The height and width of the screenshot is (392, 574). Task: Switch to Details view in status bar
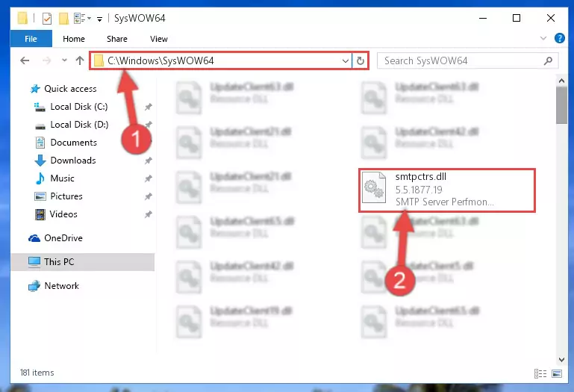(x=540, y=373)
